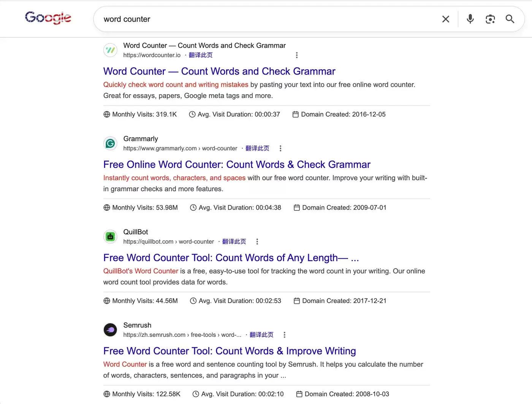Image resolution: width=532 pixels, height=404 pixels.
Task: Open Grammarly Free Online Word Counter link
Action: [x=237, y=164]
